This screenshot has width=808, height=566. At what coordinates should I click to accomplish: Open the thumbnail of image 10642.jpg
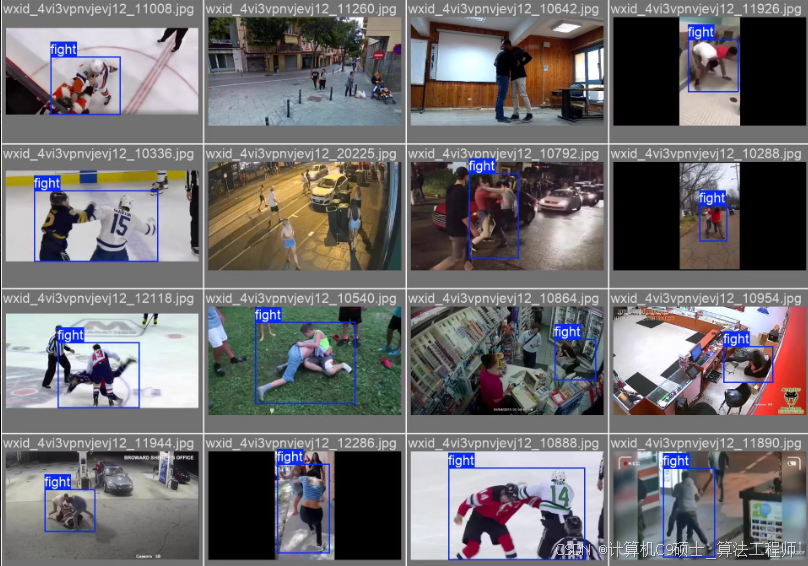tap(507, 72)
